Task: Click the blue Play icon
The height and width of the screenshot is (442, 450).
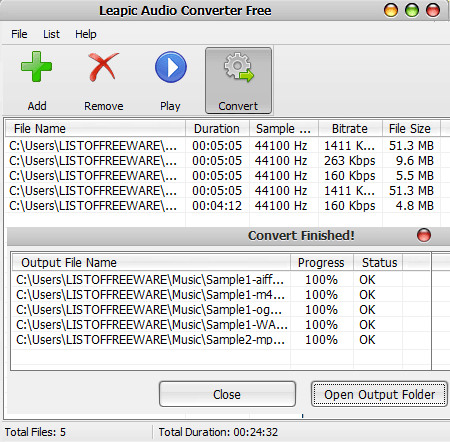Action: [171, 67]
